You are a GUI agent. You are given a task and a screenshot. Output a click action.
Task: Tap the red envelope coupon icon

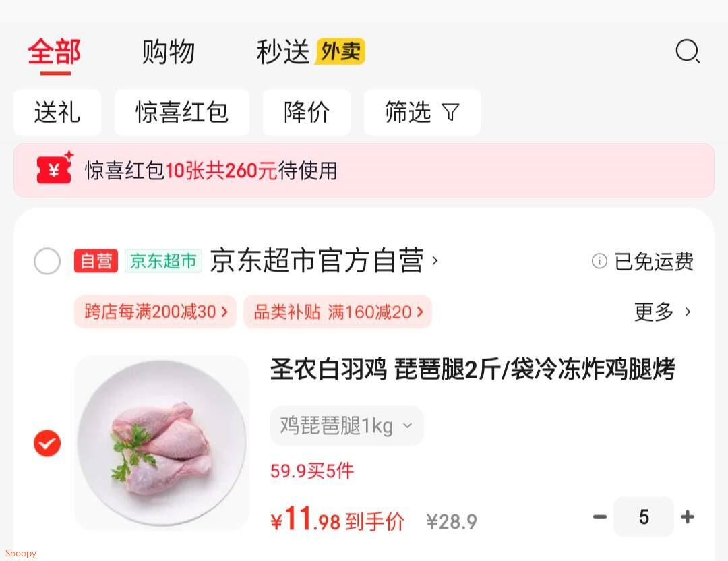tap(55, 168)
